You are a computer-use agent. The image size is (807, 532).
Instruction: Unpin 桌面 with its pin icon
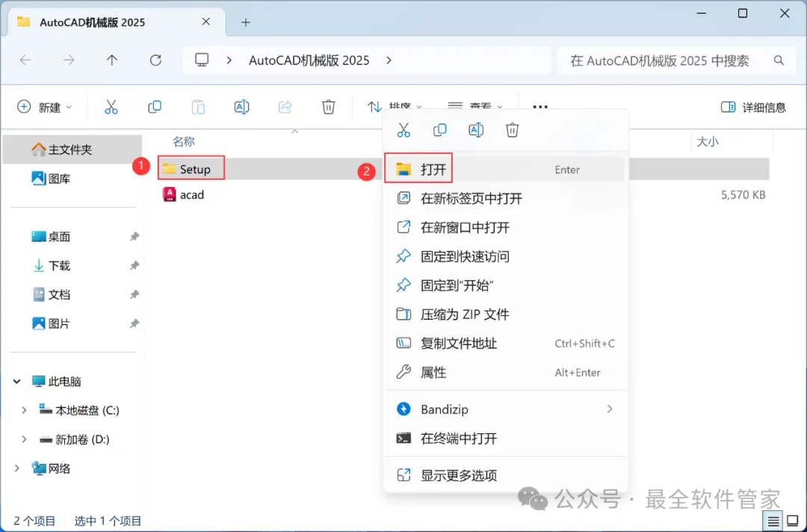coord(134,237)
